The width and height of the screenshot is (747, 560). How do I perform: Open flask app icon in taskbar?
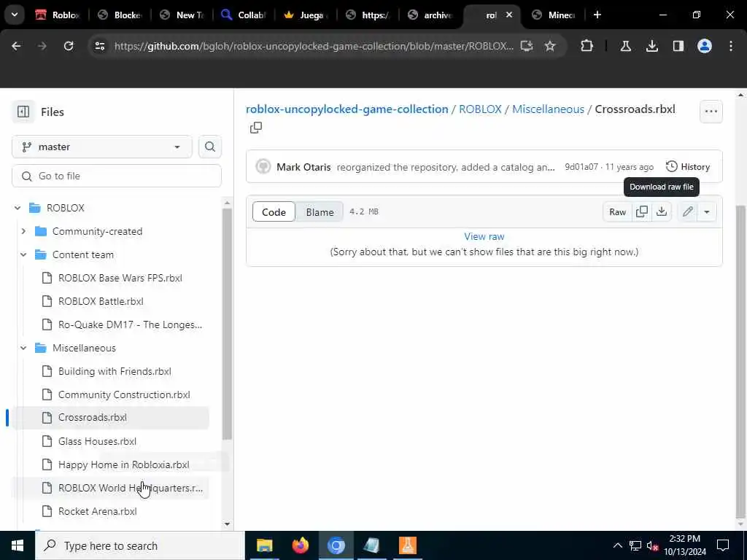pyautogui.click(x=407, y=545)
